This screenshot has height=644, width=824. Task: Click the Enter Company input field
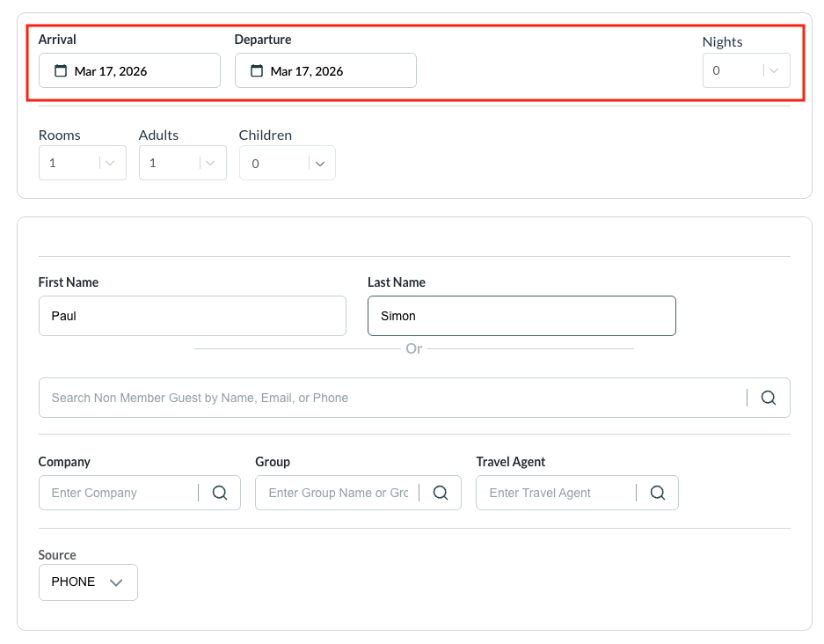pyautogui.click(x=119, y=493)
